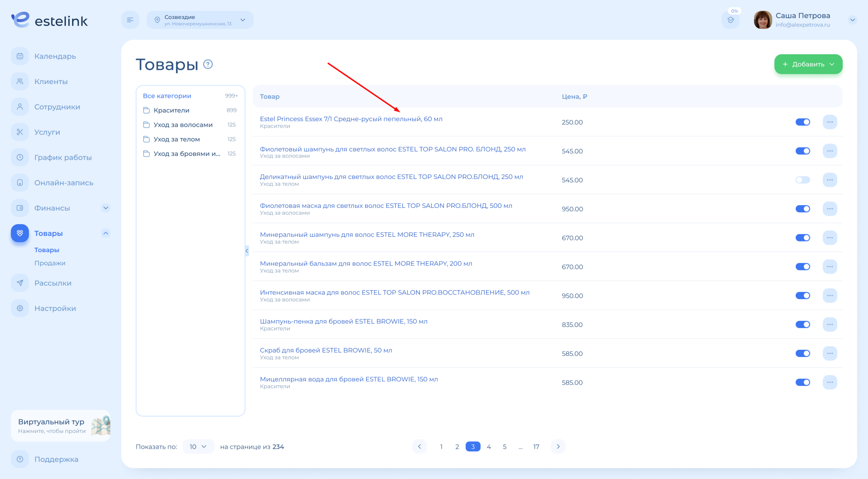Click the Онлайн-запись icon
The image size is (868, 479).
click(20, 183)
